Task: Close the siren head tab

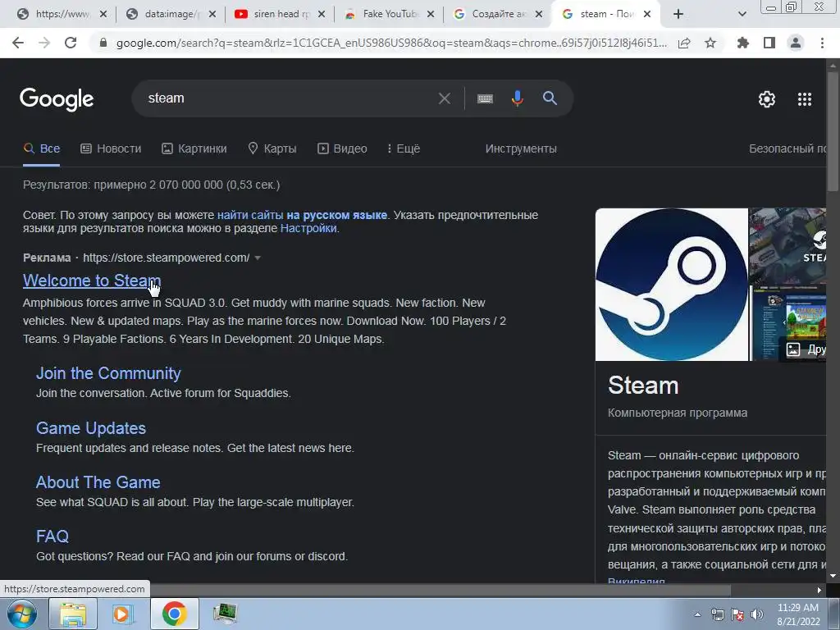Action: pos(322,15)
